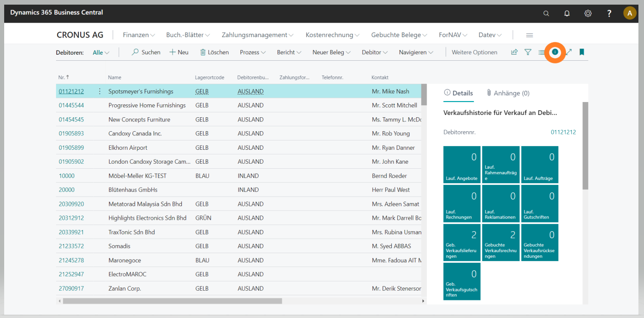Expand the Zahlungsmanagement menu

click(258, 35)
